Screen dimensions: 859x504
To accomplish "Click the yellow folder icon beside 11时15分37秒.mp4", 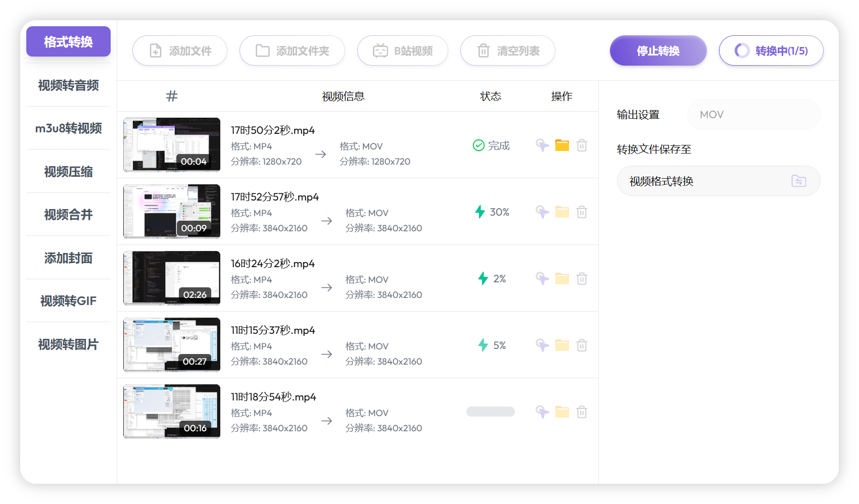I will (x=562, y=345).
